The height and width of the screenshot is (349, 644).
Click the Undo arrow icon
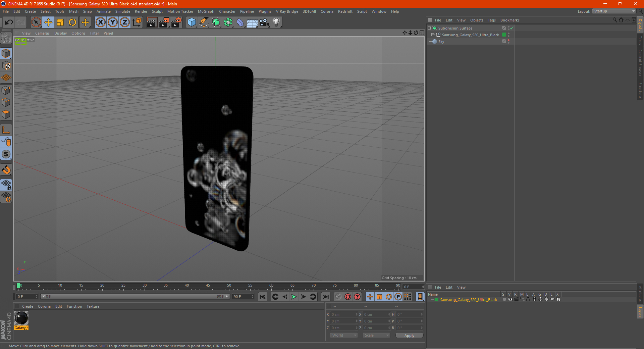(9, 22)
